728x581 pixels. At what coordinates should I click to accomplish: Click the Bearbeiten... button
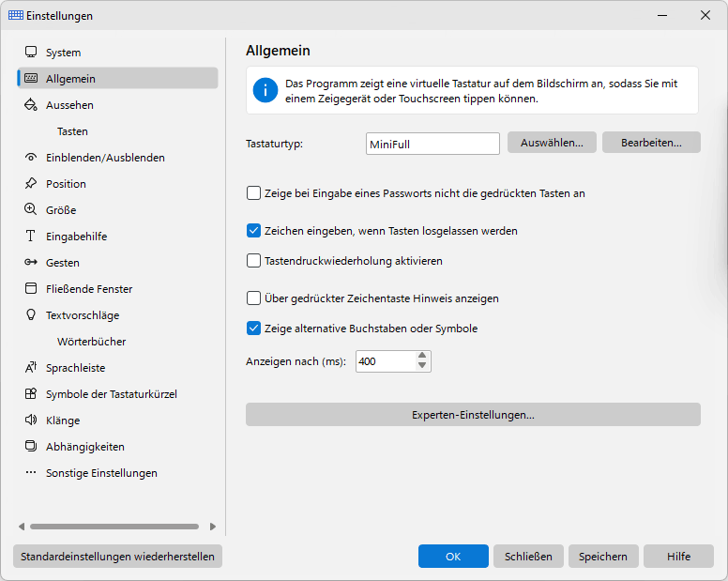click(651, 142)
